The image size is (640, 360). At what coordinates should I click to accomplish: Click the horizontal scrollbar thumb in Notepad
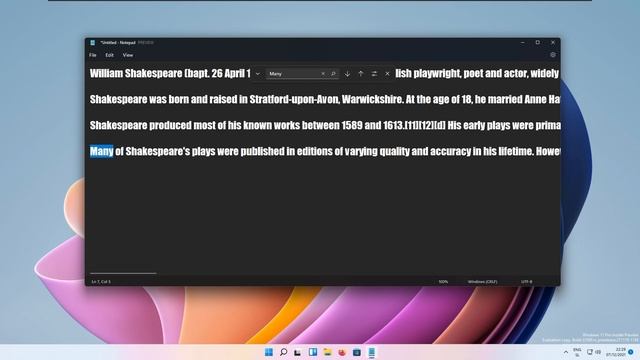[123, 273]
